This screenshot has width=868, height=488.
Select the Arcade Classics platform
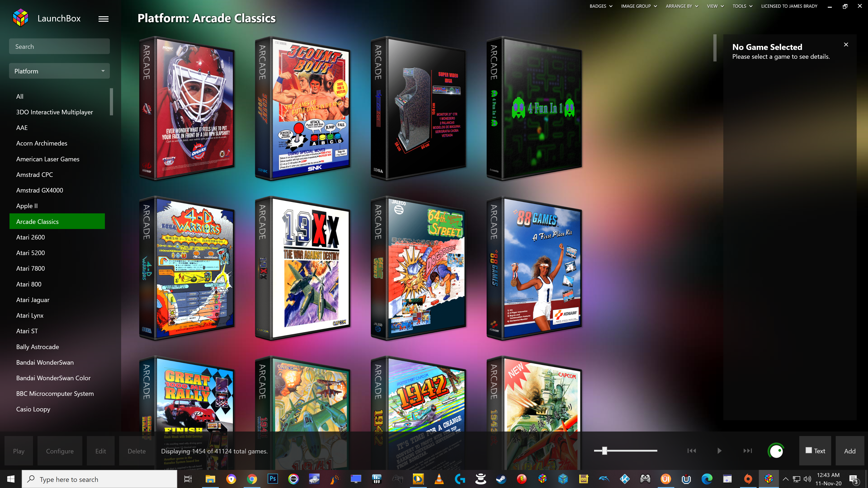coord(57,222)
